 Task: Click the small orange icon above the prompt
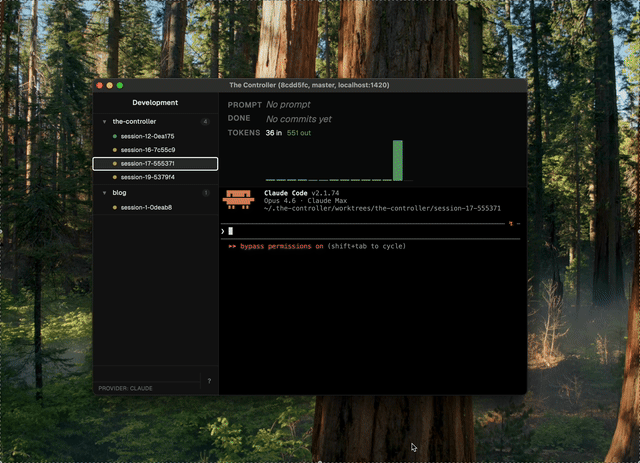pyautogui.click(x=511, y=223)
